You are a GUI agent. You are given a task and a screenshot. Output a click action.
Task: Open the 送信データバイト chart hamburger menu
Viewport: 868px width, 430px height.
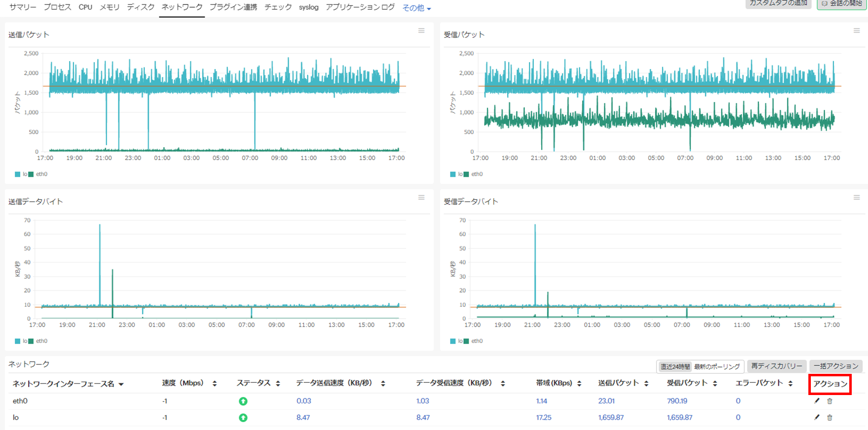421,198
